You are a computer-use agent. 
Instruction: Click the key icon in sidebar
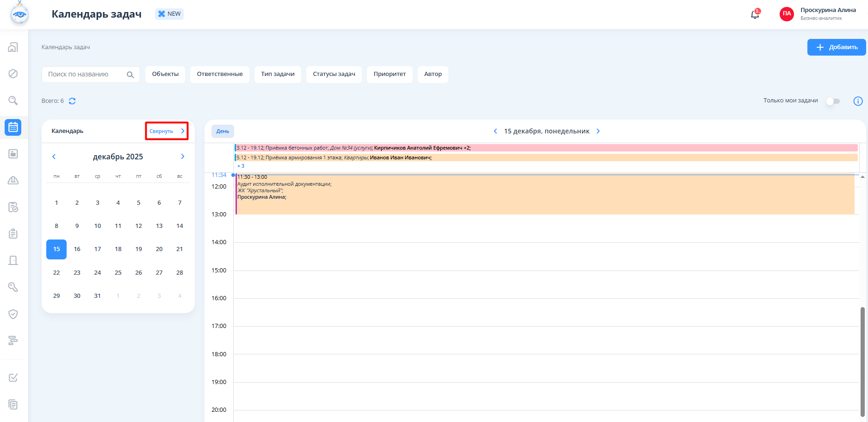(x=13, y=287)
